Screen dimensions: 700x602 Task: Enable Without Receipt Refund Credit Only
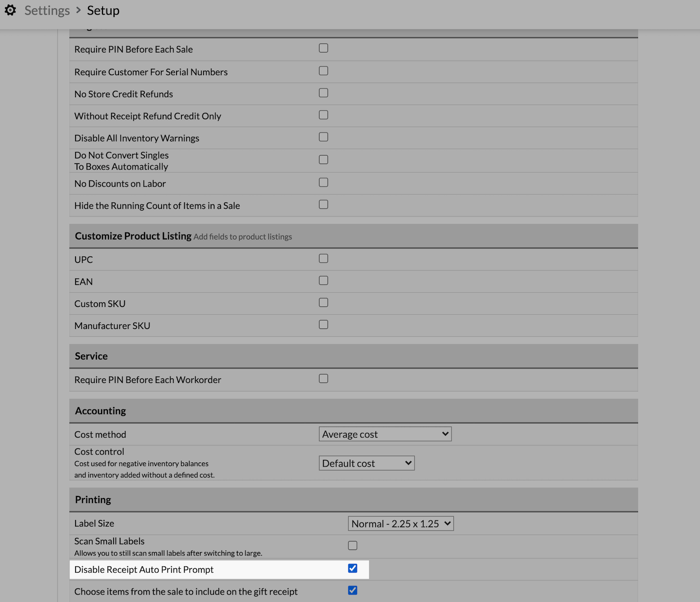(x=323, y=115)
